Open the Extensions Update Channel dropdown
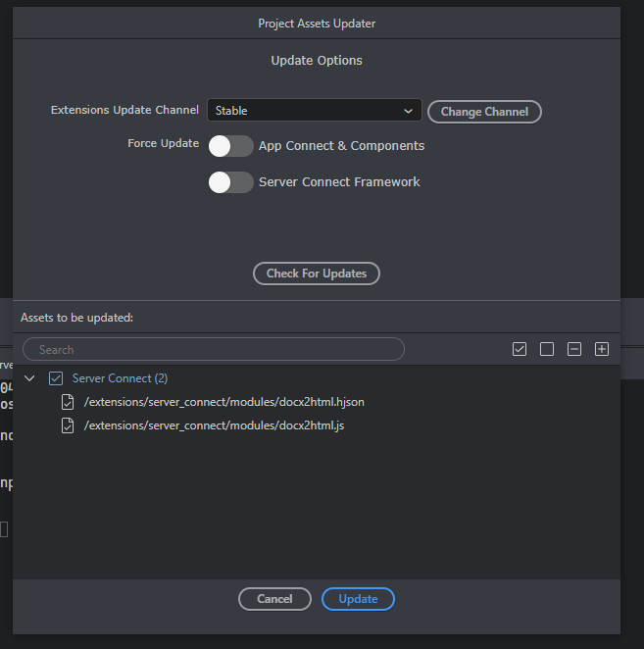This screenshot has height=649, width=644. point(314,111)
